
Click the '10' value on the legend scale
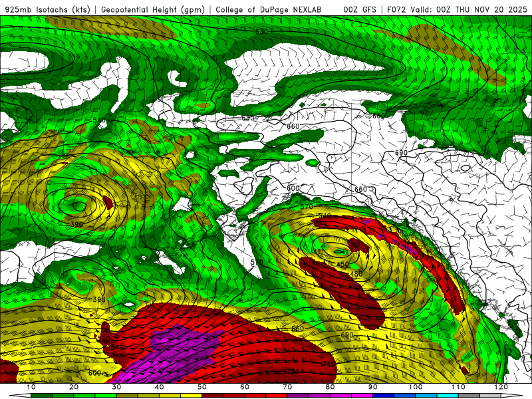[31, 387]
